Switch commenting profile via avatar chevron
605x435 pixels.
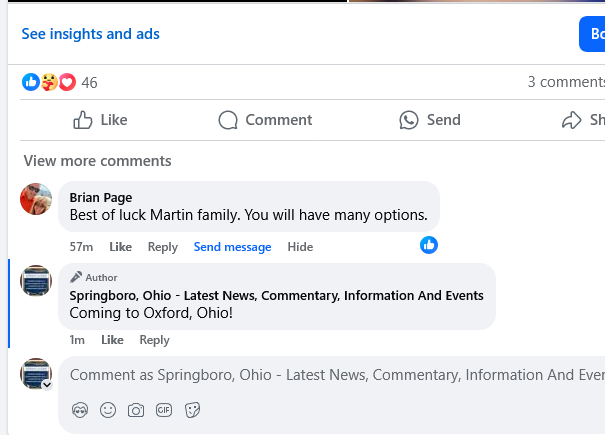pyautogui.click(x=47, y=384)
